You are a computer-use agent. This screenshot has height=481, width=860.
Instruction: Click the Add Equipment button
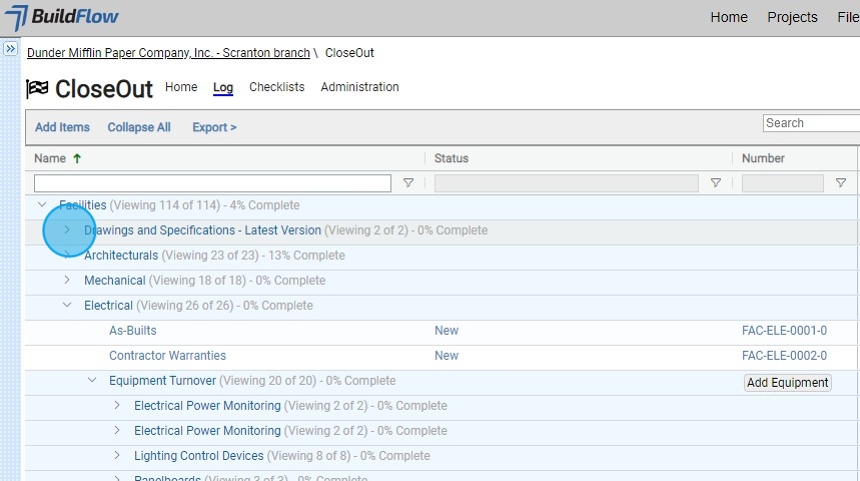click(787, 382)
